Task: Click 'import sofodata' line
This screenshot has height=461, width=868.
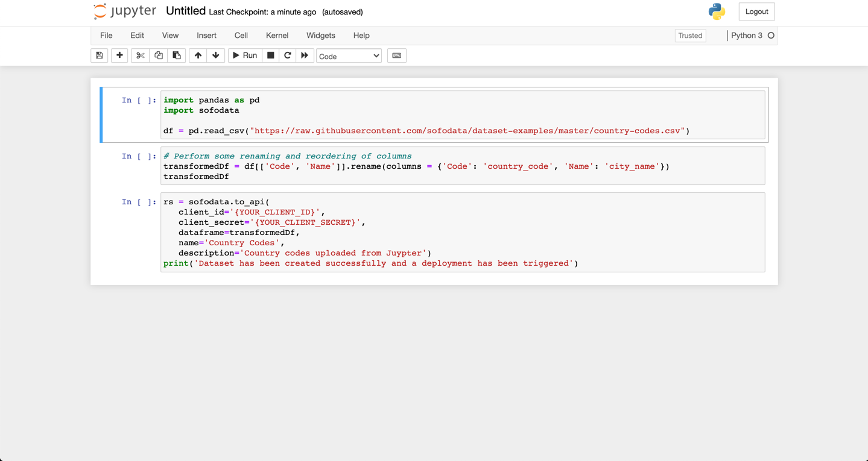Action: tap(201, 110)
